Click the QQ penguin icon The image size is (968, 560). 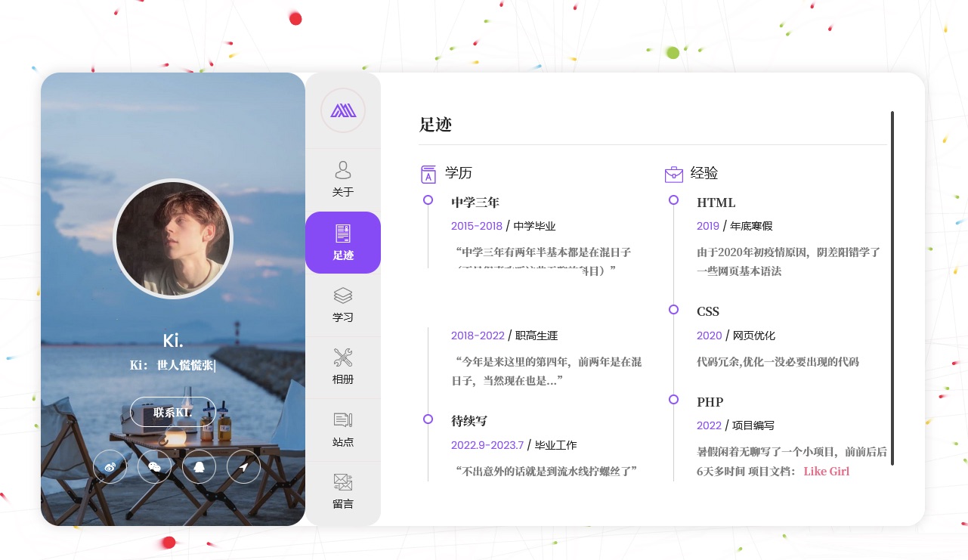199,466
